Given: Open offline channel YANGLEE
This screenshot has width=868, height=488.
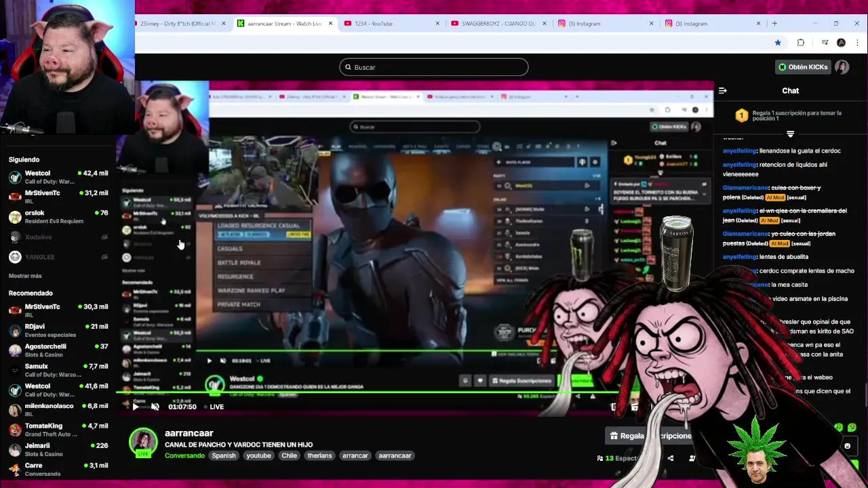Looking at the screenshot, I should [58, 257].
